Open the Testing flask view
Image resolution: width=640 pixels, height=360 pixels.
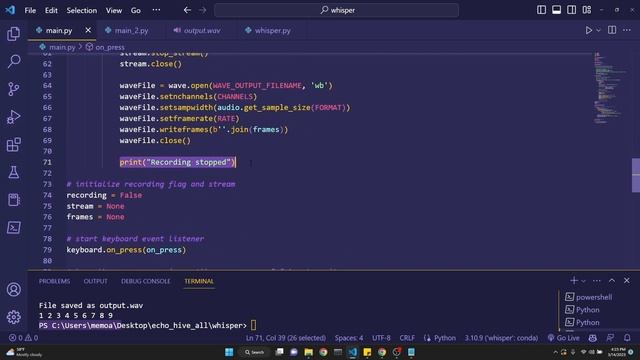(13, 172)
